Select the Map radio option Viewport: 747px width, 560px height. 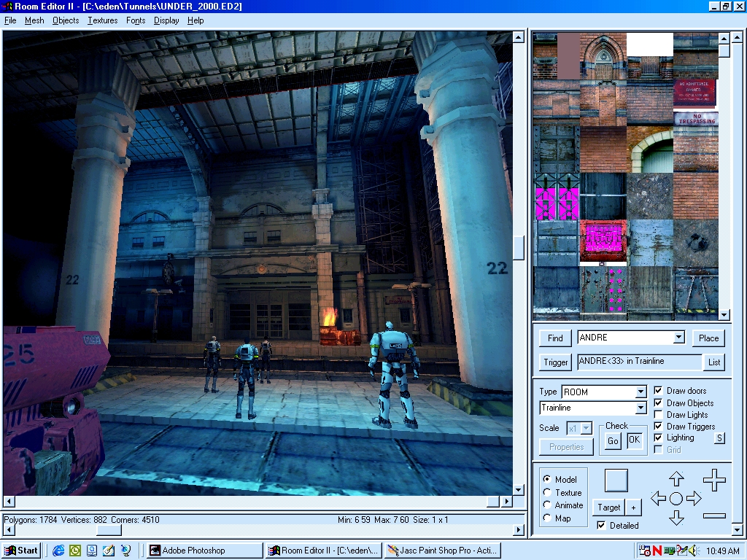click(547, 518)
